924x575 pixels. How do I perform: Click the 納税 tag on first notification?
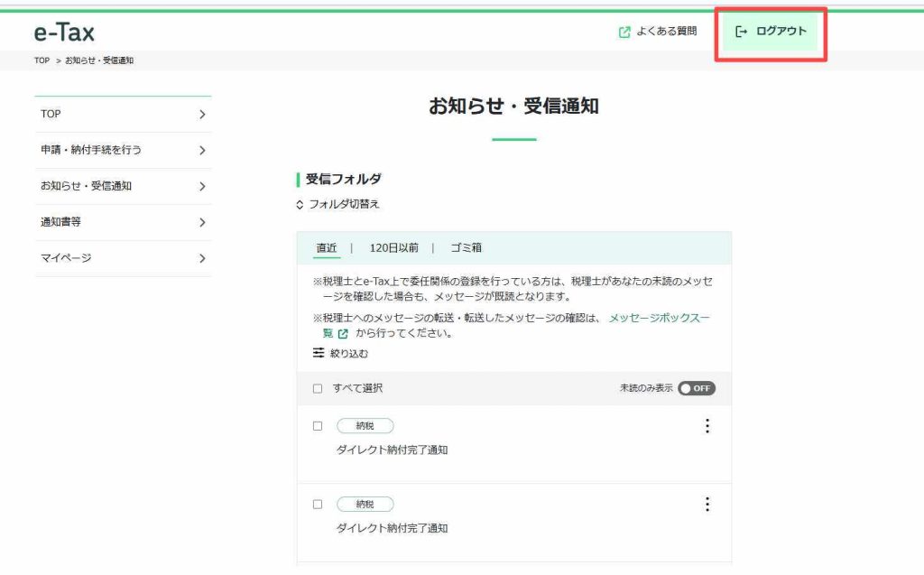pyautogui.click(x=365, y=426)
